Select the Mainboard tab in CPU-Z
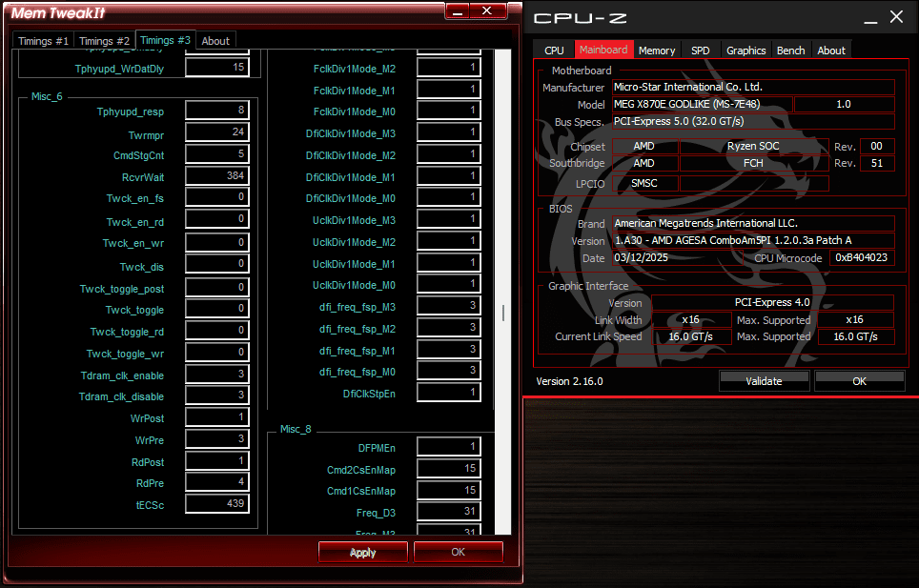The height and width of the screenshot is (588, 919). (x=603, y=50)
